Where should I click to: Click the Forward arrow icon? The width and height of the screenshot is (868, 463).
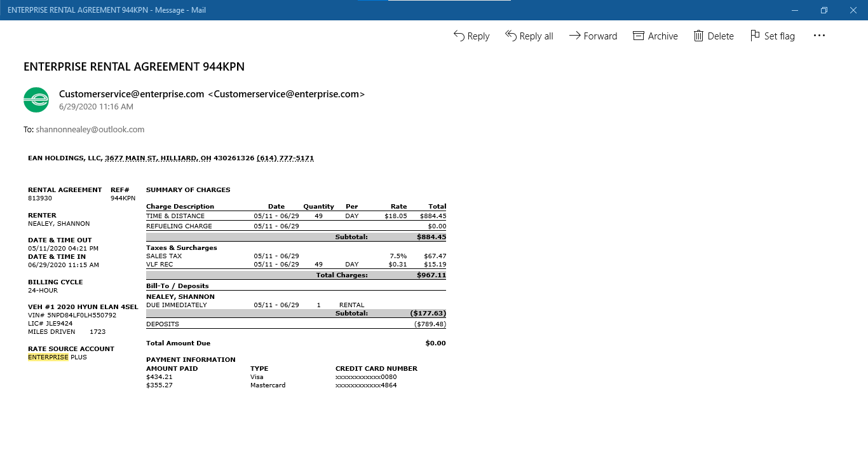pos(575,36)
